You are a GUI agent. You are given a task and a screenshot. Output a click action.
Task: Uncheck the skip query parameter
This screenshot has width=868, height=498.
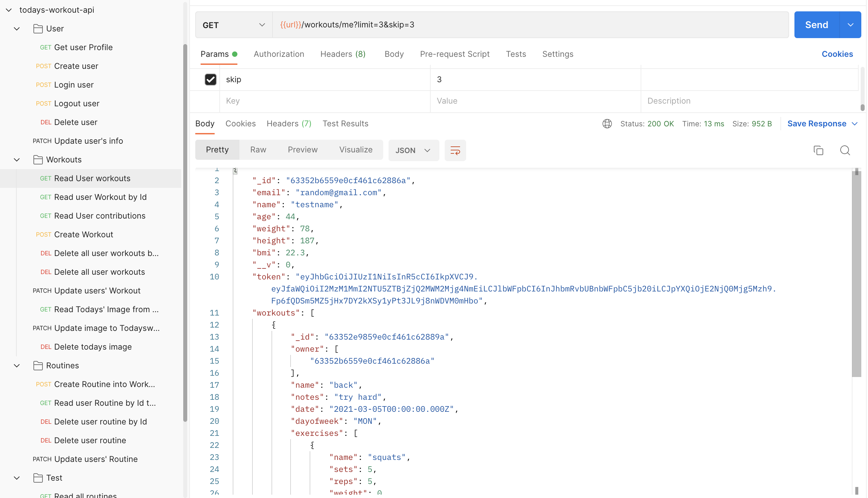tap(210, 79)
